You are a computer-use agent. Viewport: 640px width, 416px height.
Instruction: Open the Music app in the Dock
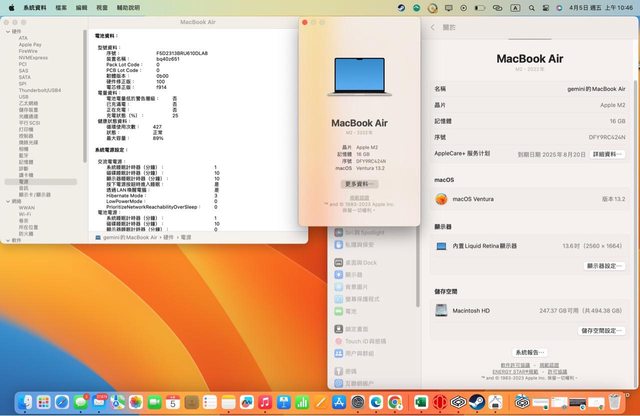coord(264,401)
